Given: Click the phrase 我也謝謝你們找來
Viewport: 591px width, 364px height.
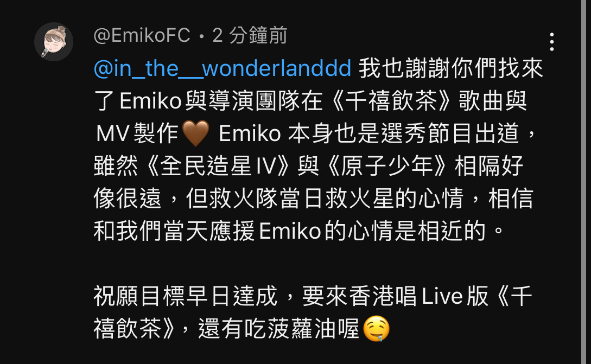Looking at the screenshot, I should click(451, 68).
